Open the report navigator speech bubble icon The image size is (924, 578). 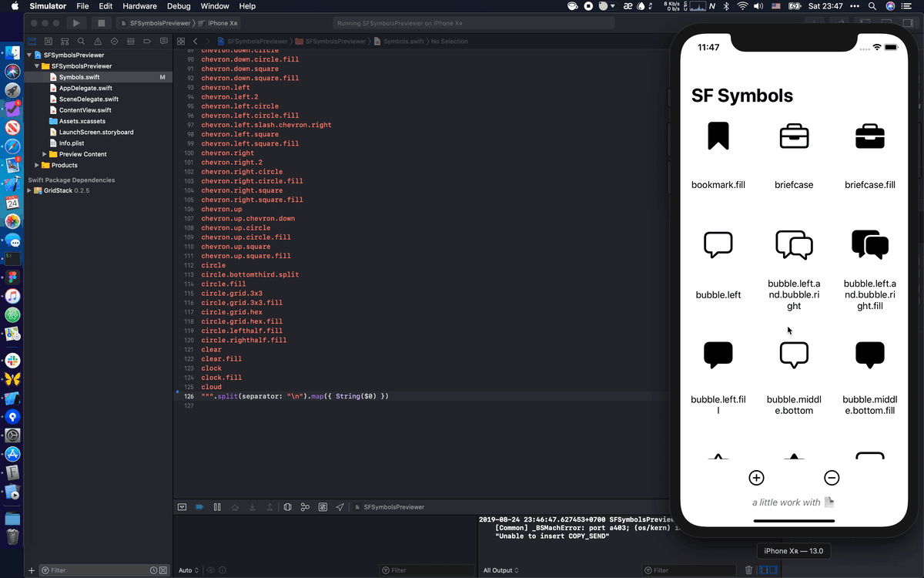pyautogui.click(x=164, y=41)
